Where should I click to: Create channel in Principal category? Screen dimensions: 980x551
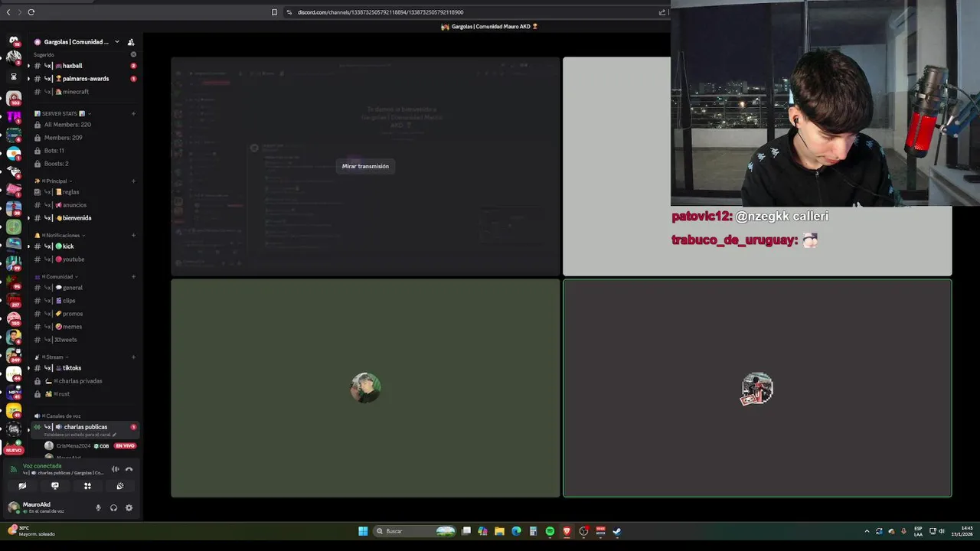click(x=133, y=181)
